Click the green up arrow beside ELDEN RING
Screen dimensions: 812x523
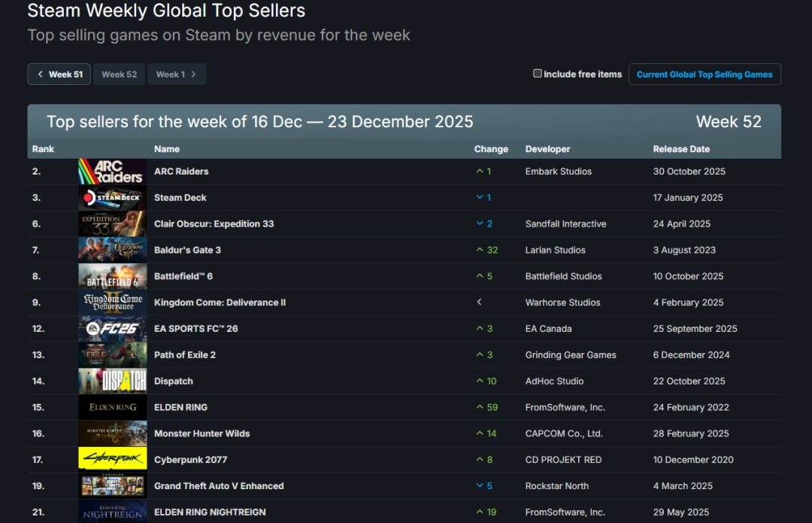coord(480,407)
